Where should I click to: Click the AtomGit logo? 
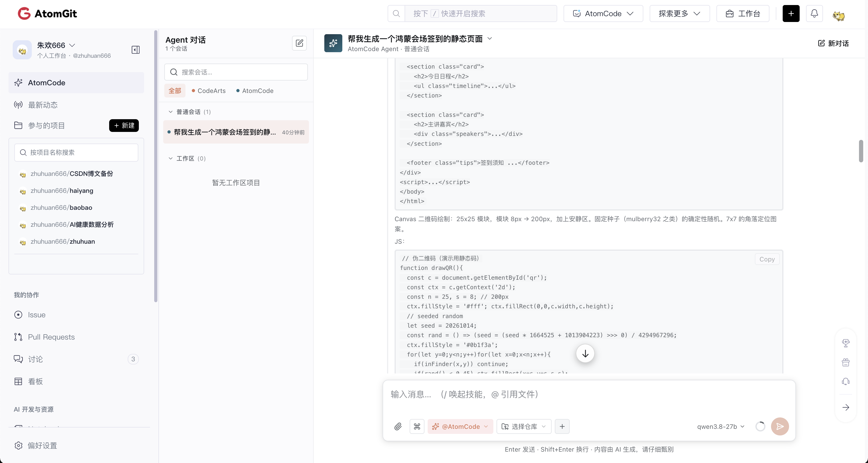pyautogui.click(x=47, y=14)
